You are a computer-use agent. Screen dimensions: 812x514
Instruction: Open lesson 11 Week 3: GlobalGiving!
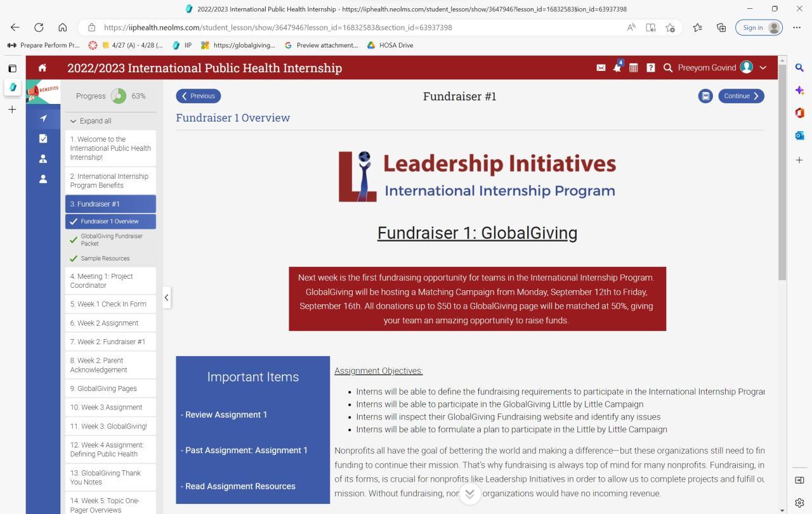point(110,427)
